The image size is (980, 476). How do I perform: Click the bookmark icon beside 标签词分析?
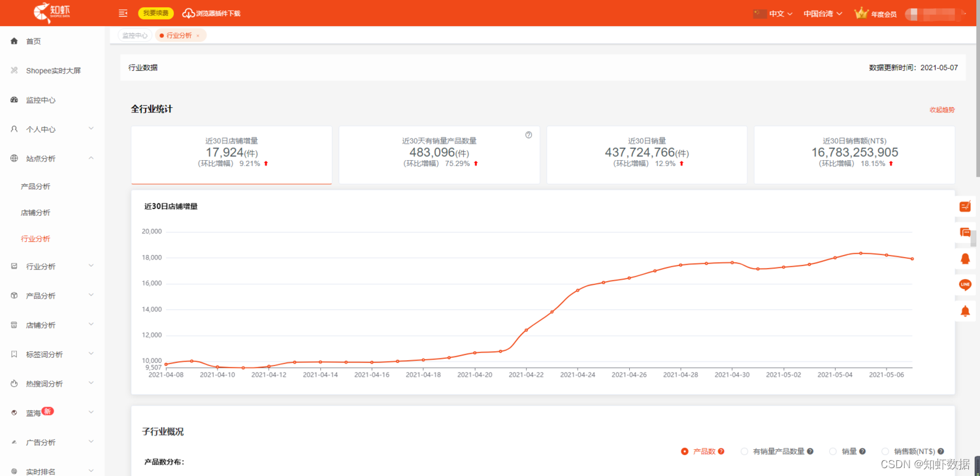[x=14, y=354]
